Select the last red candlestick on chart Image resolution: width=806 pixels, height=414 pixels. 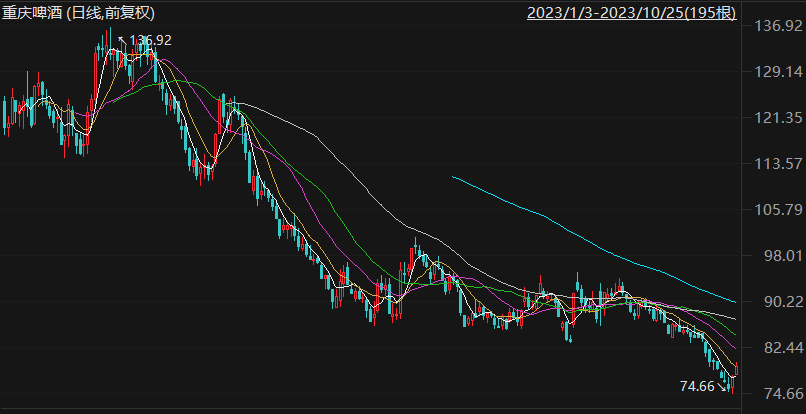click(737, 369)
